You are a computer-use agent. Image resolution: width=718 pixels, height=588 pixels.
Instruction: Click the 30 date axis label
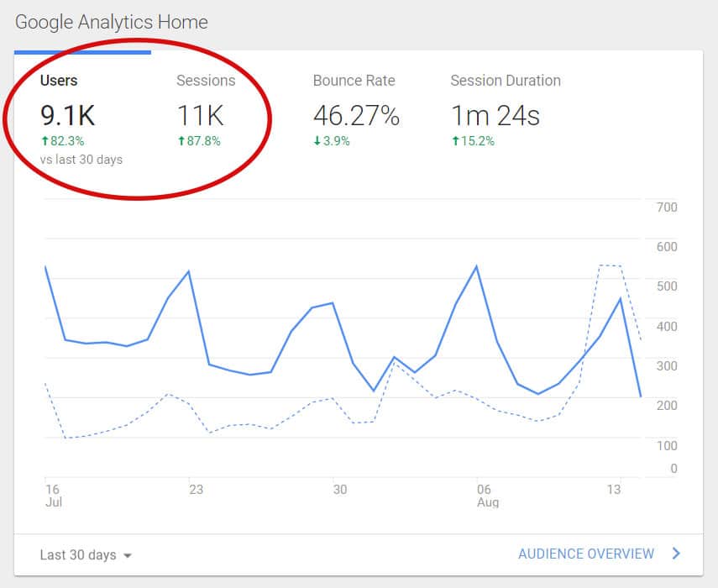340,490
